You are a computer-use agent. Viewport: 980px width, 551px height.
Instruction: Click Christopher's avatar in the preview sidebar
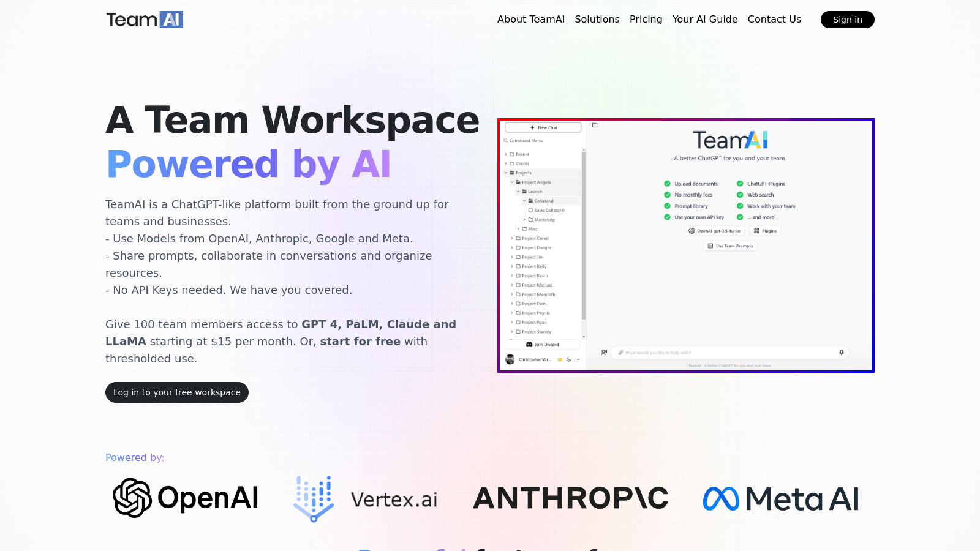coord(510,359)
